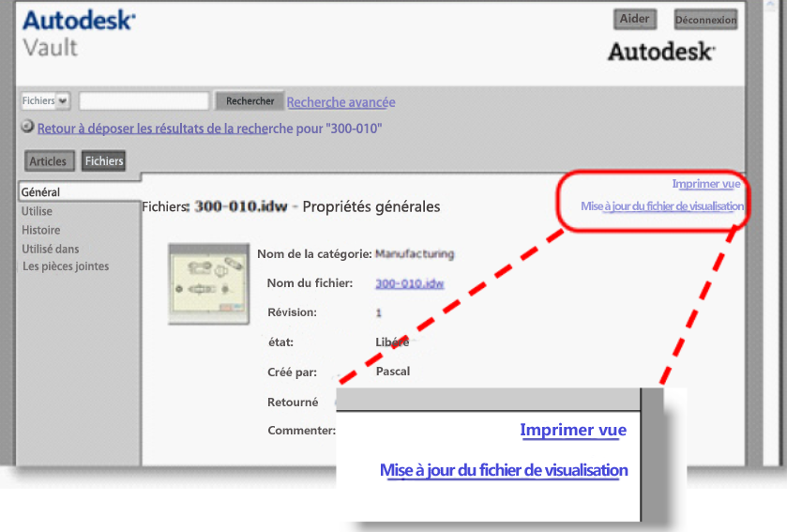Image resolution: width=787 pixels, height=532 pixels.
Task: Click the Libéré state value
Action: (392, 342)
